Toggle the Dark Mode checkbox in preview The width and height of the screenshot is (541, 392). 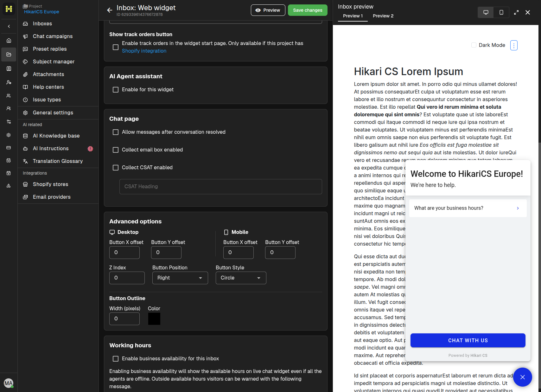point(474,45)
